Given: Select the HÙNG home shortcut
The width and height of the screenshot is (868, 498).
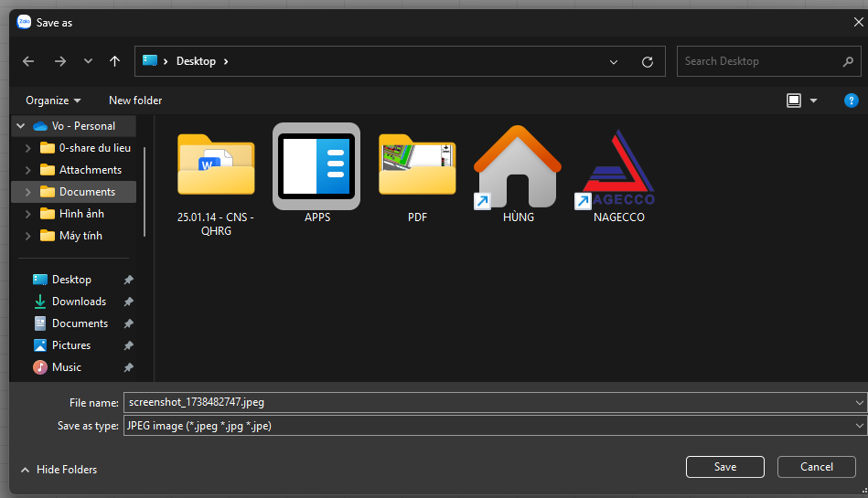Looking at the screenshot, I should (517, 166).
